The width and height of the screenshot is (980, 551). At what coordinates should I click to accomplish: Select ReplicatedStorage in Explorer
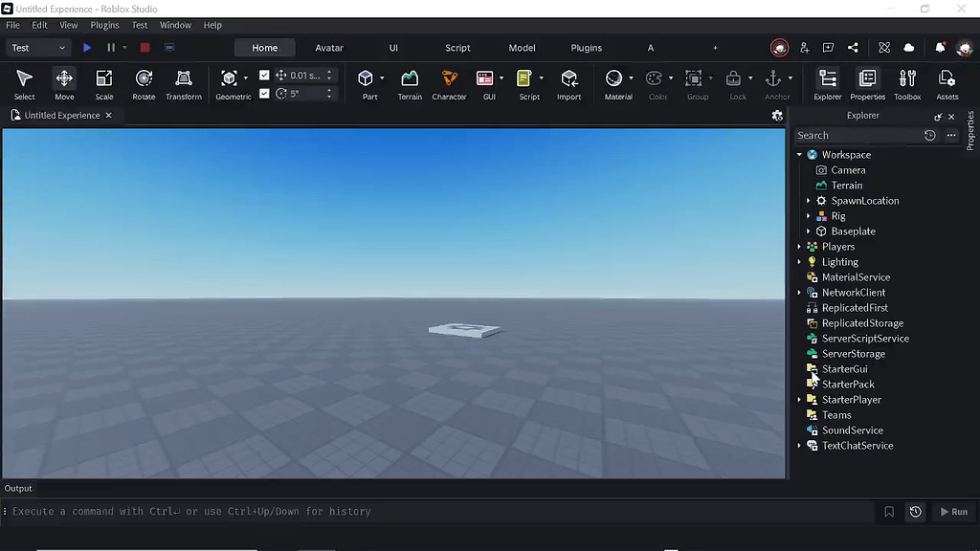pos(862,323)
